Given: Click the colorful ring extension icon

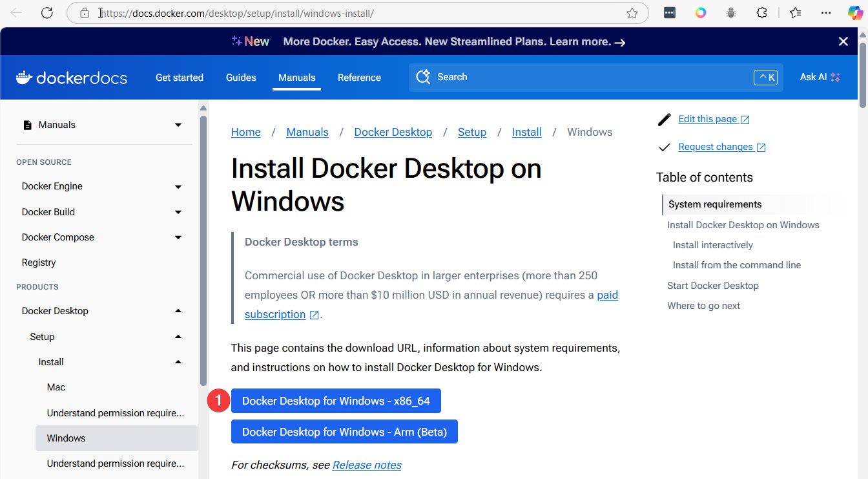Looking at the screenshot, I should click(701, 13).
